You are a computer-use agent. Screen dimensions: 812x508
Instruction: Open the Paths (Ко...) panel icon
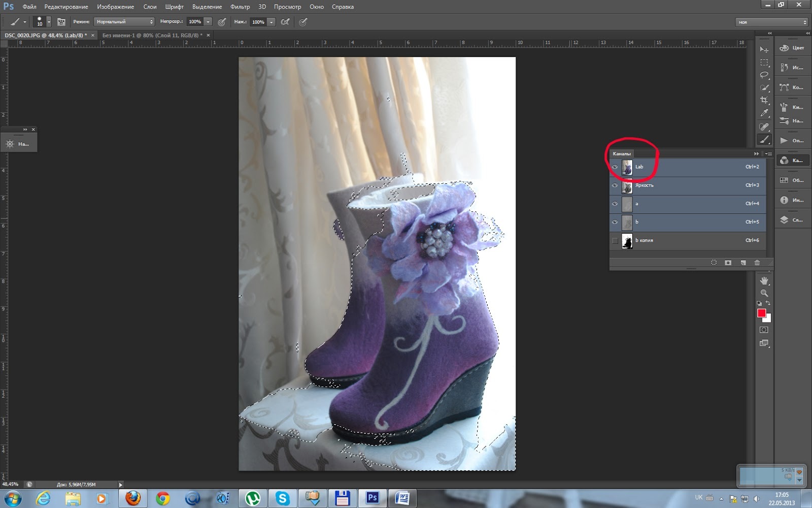tap(792, 87)
